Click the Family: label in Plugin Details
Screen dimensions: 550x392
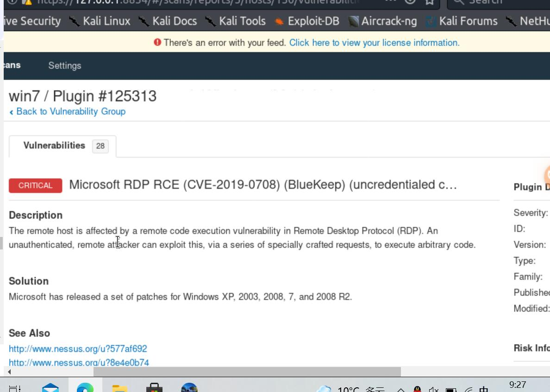pos(528,277)
